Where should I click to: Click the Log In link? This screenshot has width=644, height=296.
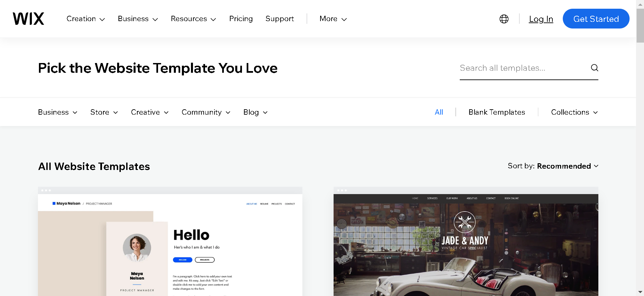(541, 19)
